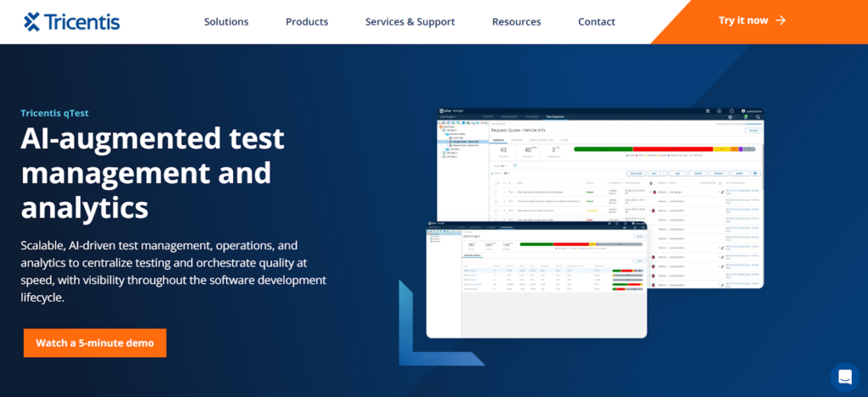868x397 pixels.
Task: Open the Products menu
Action: click(x=307, y=22)
